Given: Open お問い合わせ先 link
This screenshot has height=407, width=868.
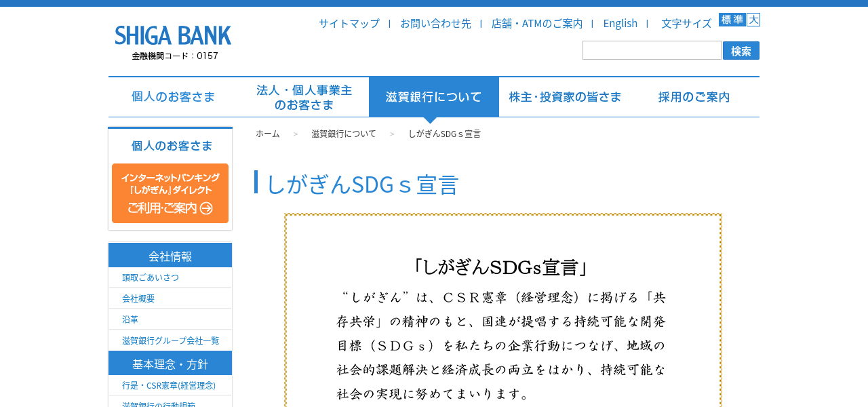Looking at the screenshot, I should click(435, 23).
